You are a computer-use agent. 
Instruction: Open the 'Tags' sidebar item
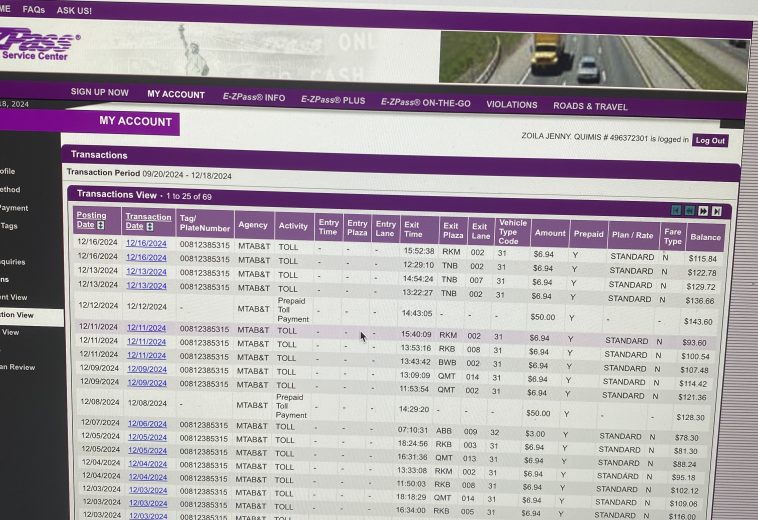[x=9, y=226]
